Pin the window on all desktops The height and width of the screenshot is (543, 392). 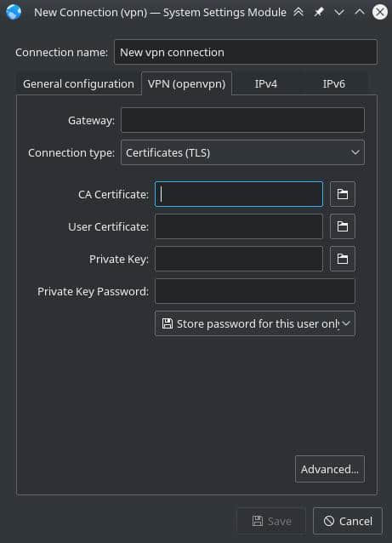click(319, 13)
